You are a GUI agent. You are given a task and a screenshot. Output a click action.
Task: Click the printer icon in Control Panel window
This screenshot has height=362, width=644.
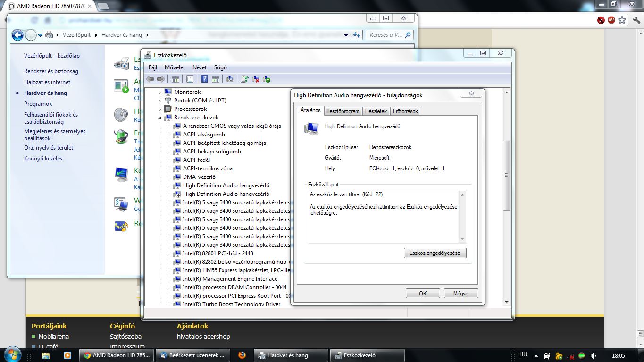[121, 63]
